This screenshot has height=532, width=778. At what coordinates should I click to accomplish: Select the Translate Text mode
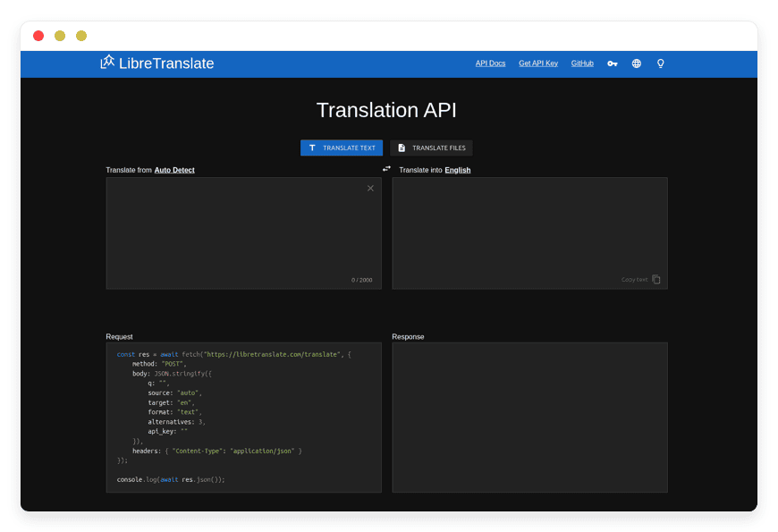tap(342, 148)
